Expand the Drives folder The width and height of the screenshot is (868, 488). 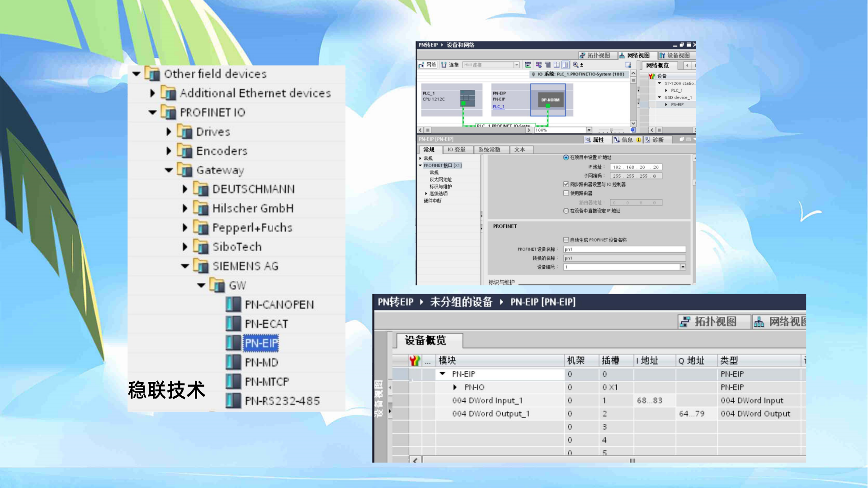click(x=169, y=131)
